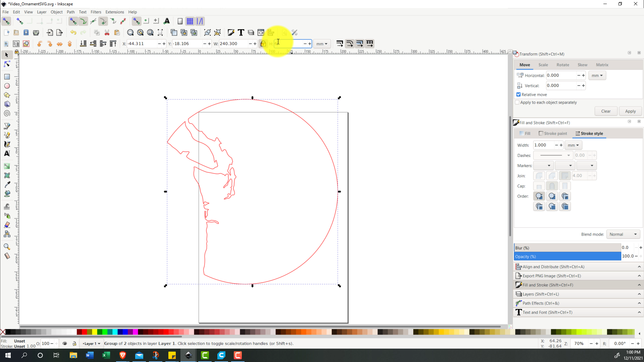Select the Rectangle tool
The width and height of the screenshot is (644, 362).
click(7, 77)
